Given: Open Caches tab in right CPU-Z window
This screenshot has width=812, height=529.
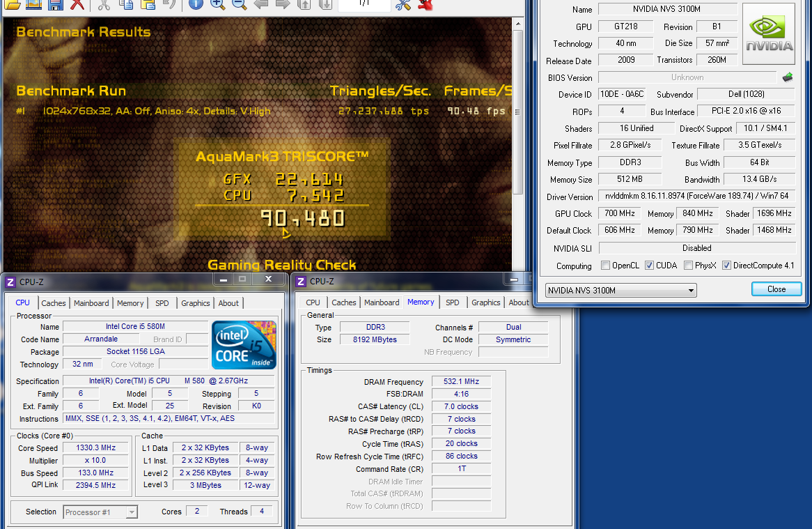Looking at the screenshot, I should (344, 302).
